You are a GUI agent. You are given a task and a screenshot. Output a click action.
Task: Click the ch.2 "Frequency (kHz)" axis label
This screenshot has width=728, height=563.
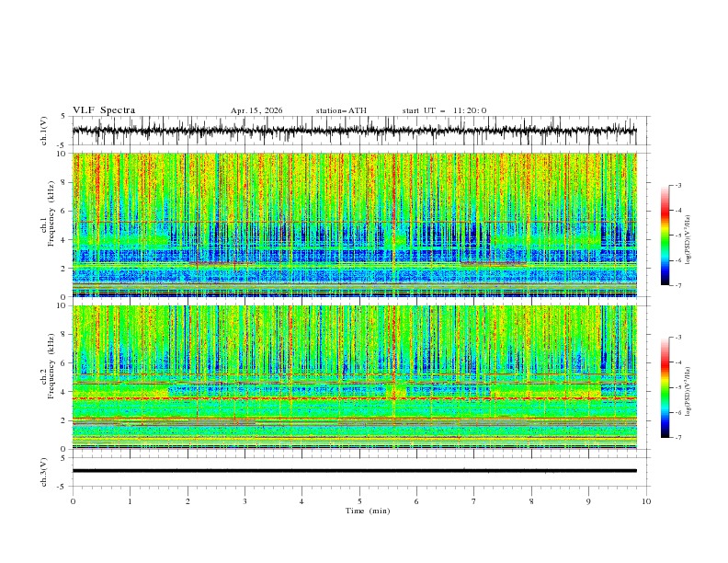pyautogui.click(x=51, y=366)
